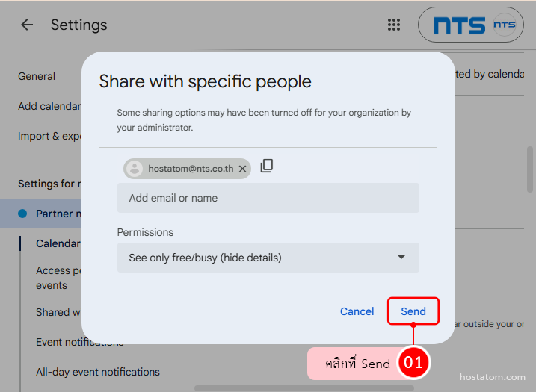
Task: Open the Add calendar settings item
Action: [x=49, y=106]
